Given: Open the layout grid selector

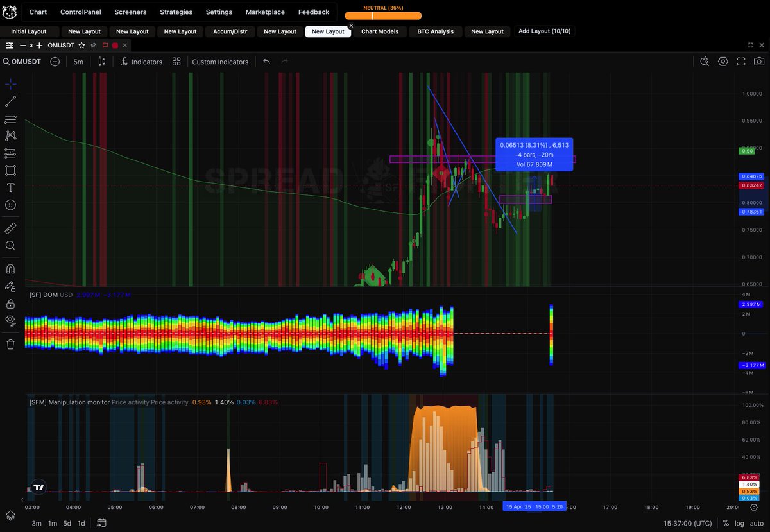Looking at the screenshot, I should 176,62.
